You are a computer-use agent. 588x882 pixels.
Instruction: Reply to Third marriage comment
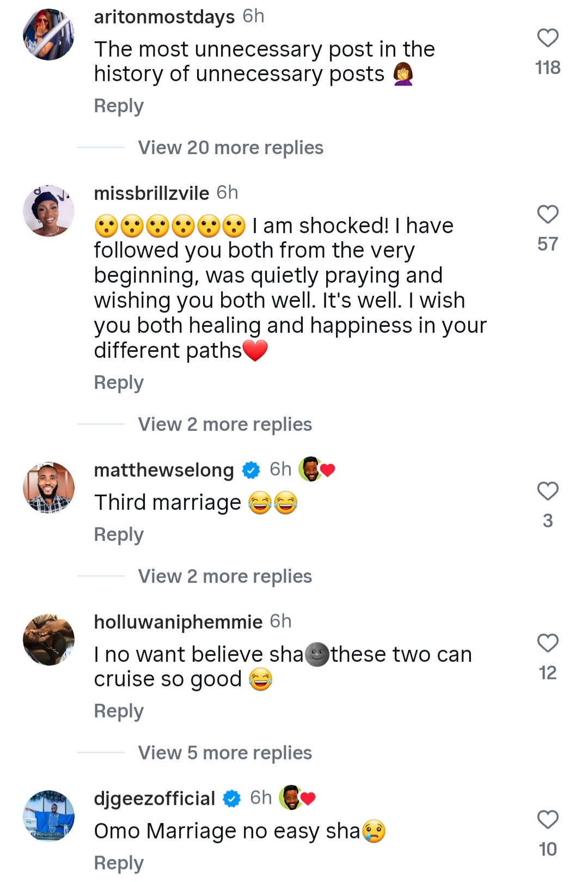[119, 534]
